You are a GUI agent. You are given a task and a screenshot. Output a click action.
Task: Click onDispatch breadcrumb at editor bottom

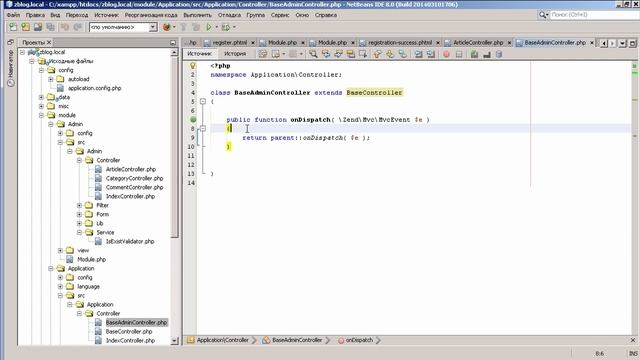click(x=359, y=340)
